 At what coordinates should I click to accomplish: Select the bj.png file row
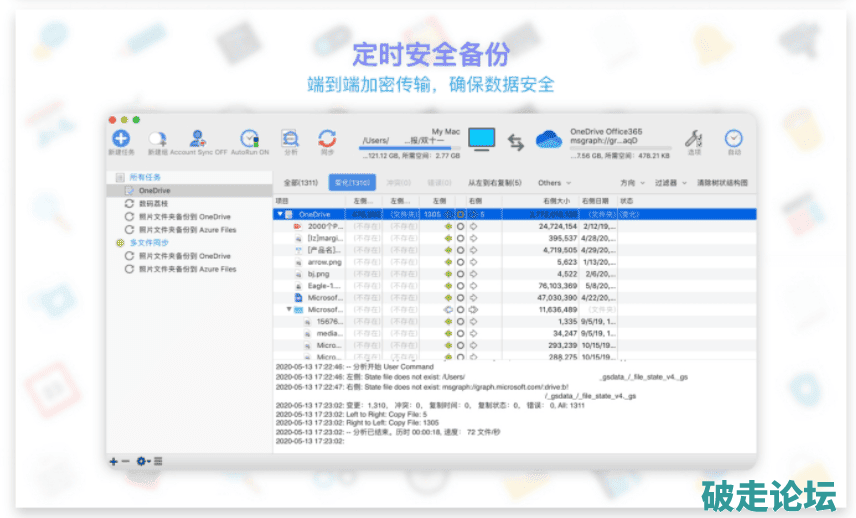coord(514,274)
